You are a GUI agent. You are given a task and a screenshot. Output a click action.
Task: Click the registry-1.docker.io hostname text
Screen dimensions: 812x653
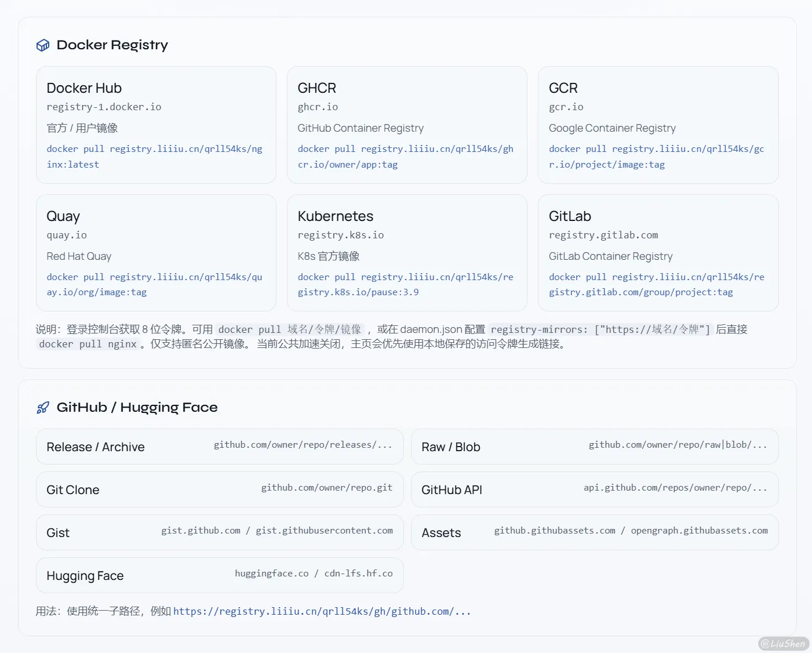point(104,107)
